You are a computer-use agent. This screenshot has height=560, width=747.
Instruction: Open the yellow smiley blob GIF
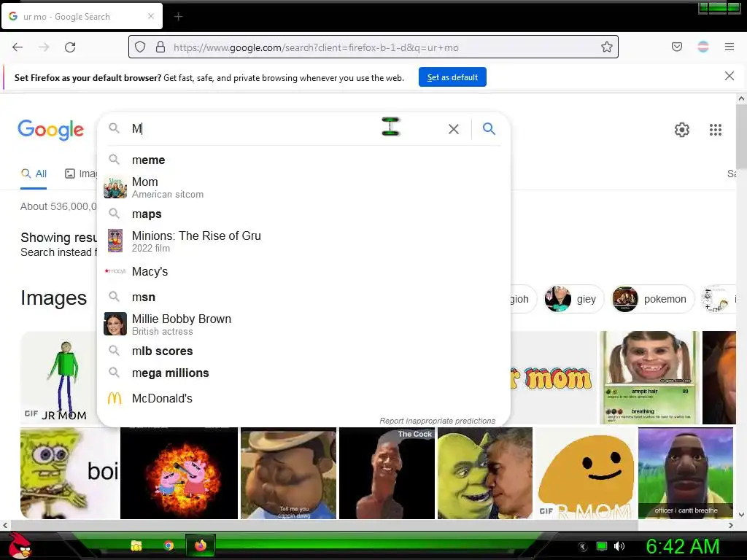[x=586, y=472]
